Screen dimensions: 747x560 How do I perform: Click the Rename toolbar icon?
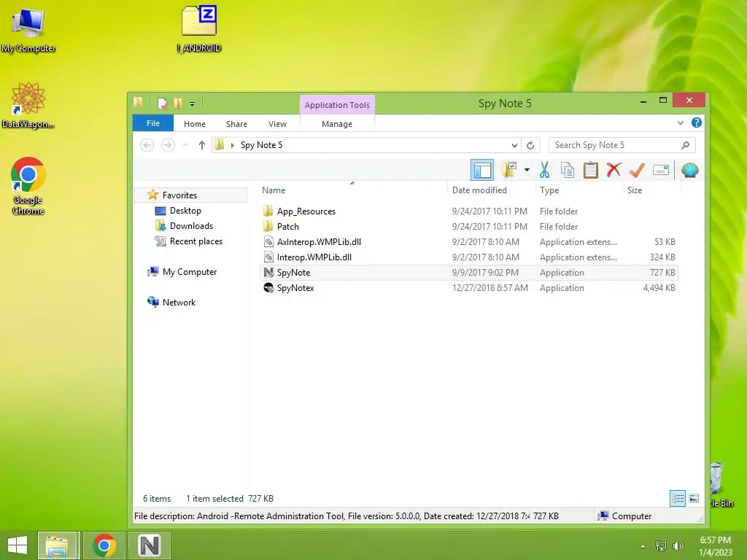661,169
